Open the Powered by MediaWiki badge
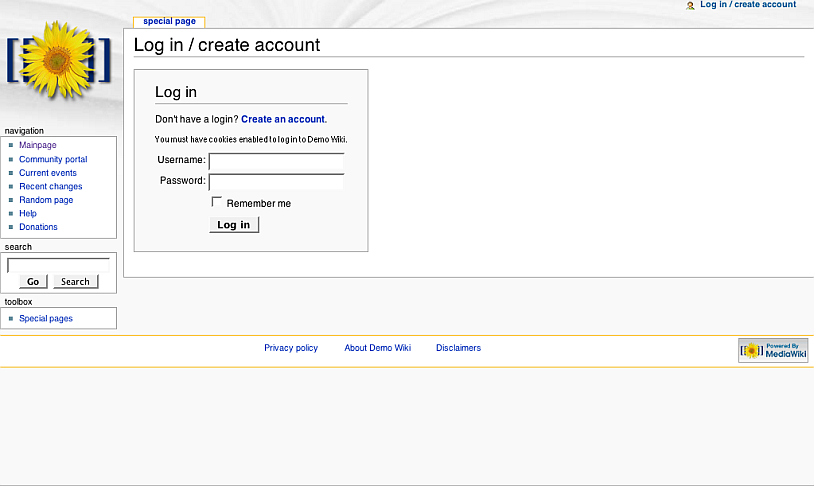The image size is (814, 486). click(773, 350)
